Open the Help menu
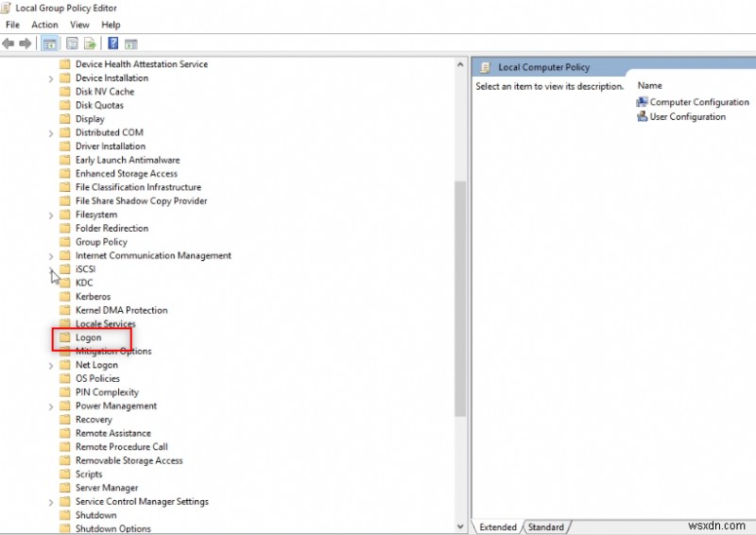Screen dimensions: 756x535 click(111, 25)
